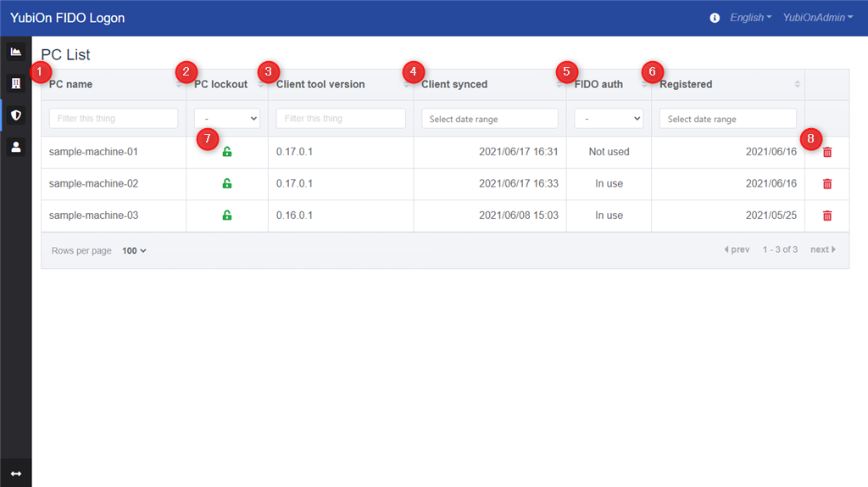Viewport: 868px width, 487px height.
Task: Toggle sidebar width with the arrows icon
Action: 15,473
